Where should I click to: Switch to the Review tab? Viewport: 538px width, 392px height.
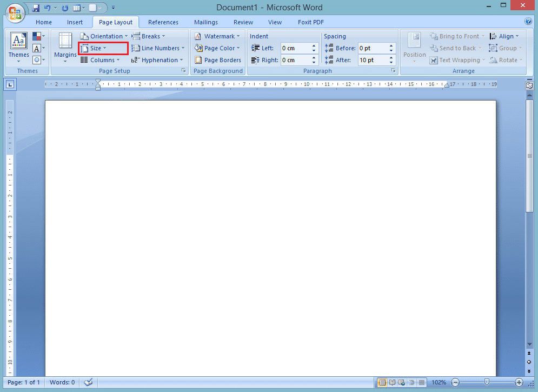click(243, 22)
